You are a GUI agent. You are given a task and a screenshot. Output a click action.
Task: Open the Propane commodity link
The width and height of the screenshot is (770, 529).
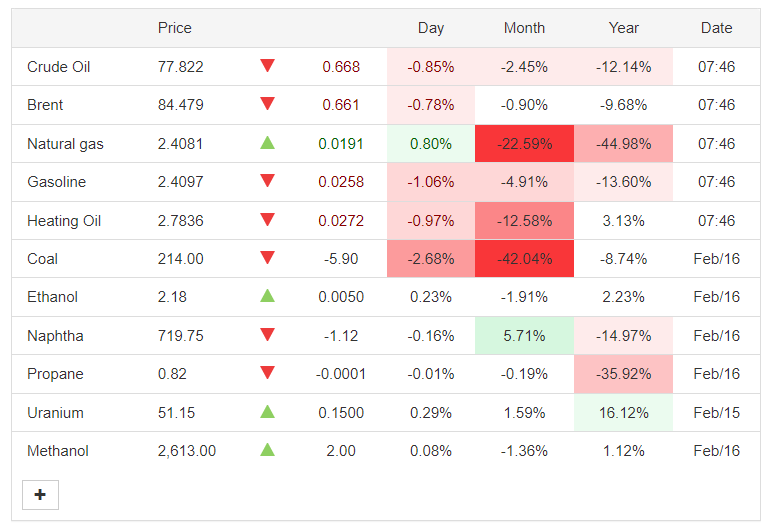(55, 374)
